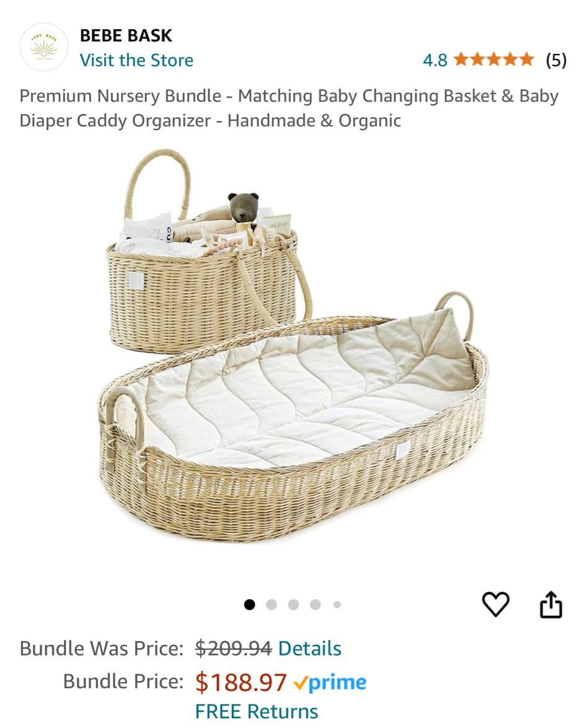Open the (5) reviews count
Screen dimensions: 587x728
(x=557, y=60)
